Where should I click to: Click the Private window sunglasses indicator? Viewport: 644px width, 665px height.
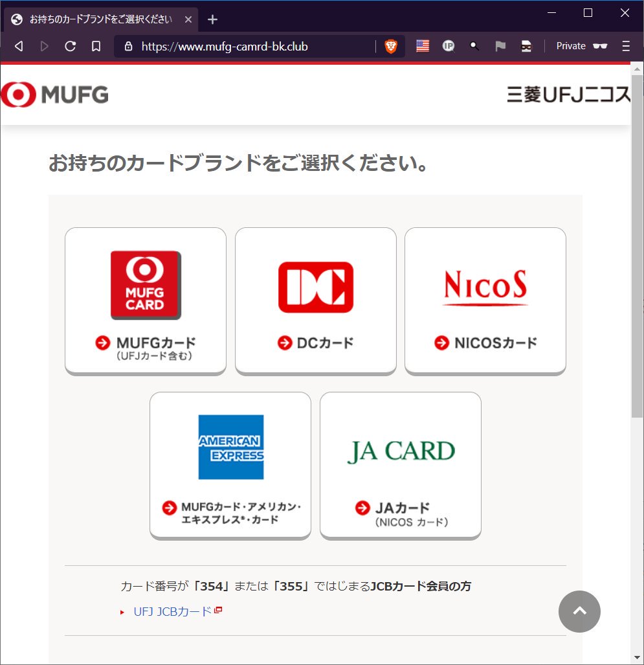point(582,46)
